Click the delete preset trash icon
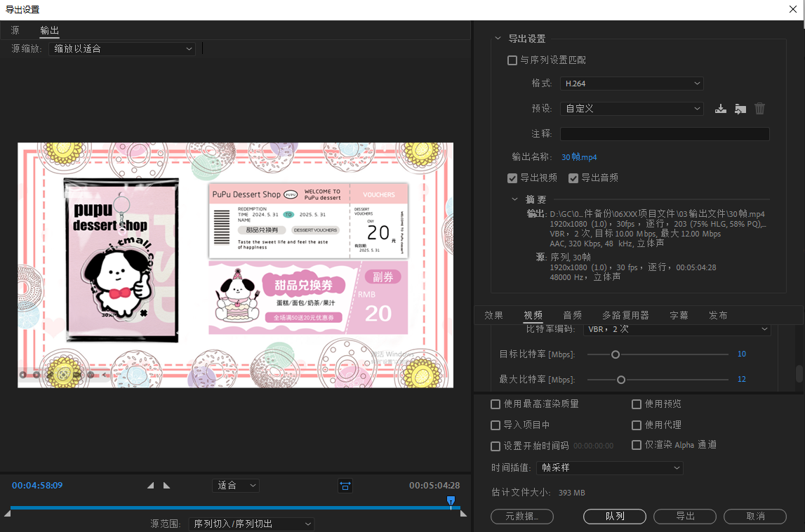This screenshot has width=805, height=532. click(x=759, y=109)
